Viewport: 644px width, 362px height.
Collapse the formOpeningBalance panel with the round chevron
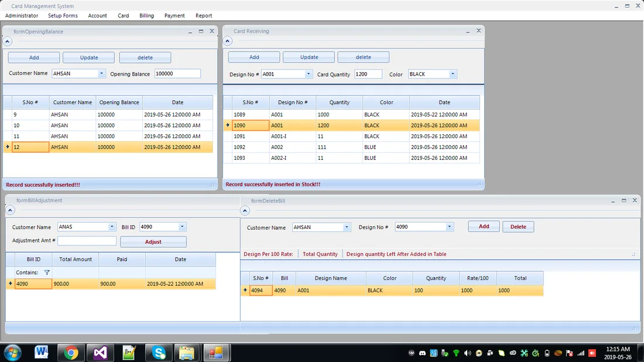coord(8,42)
